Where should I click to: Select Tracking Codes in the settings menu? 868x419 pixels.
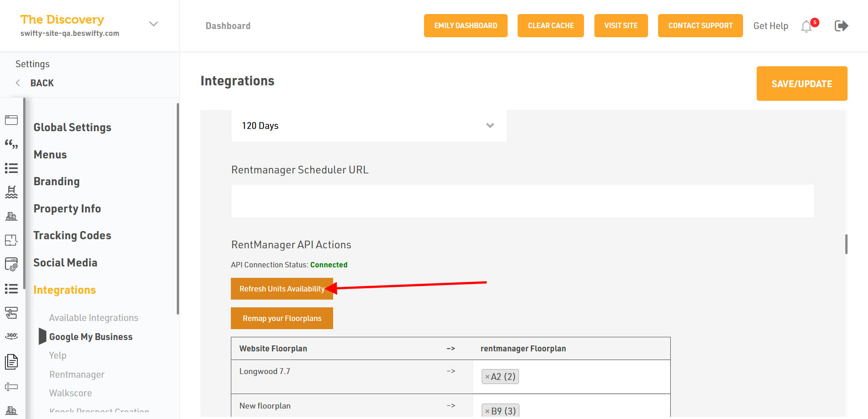(72, 236)
